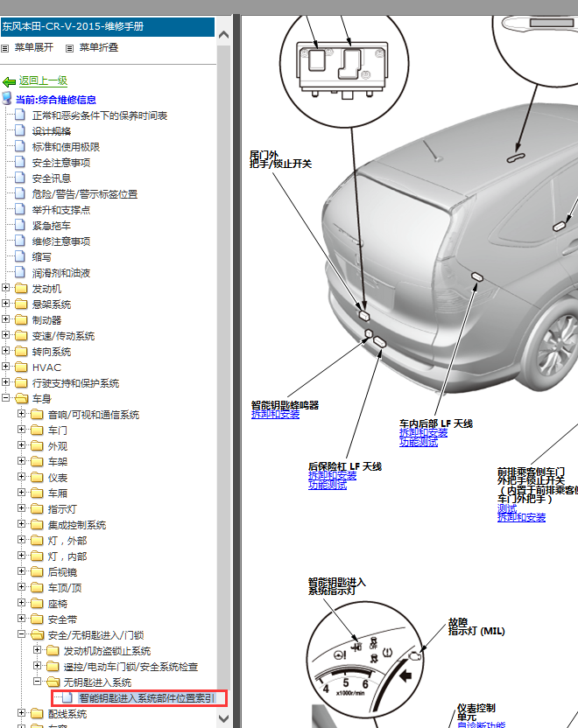Select the 车架 folder
The height and width of the screenshot is (728, 578).
coord(58,462)
